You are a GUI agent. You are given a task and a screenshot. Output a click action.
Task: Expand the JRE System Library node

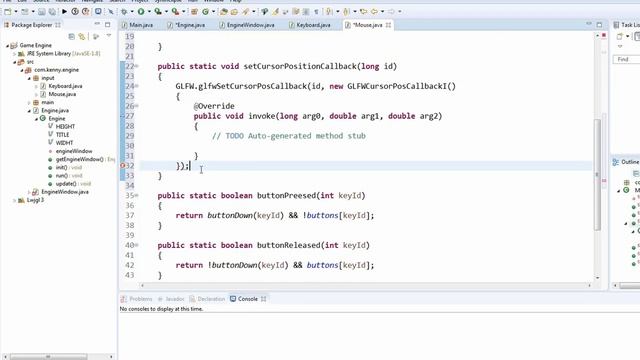(x=15, y=53)
